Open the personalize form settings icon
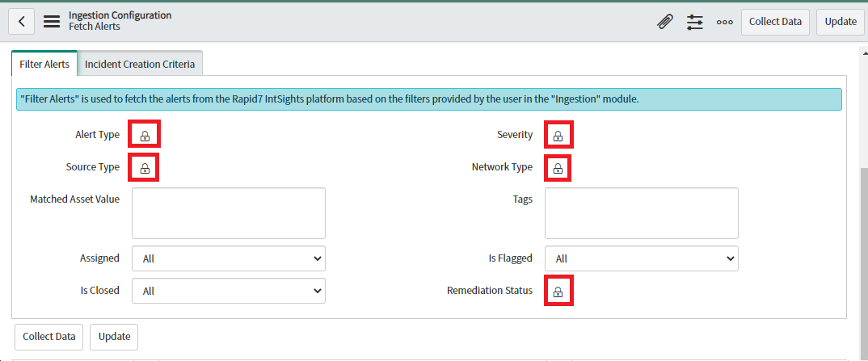The width and height of the screenshot is (868, 361). pos(694,22)
